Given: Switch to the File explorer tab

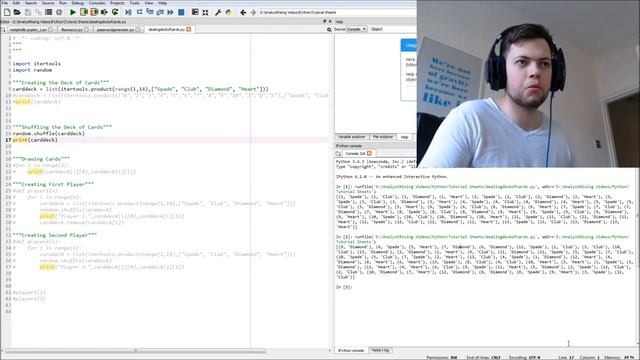Looking at the screenshot, I should click(383, 137).
